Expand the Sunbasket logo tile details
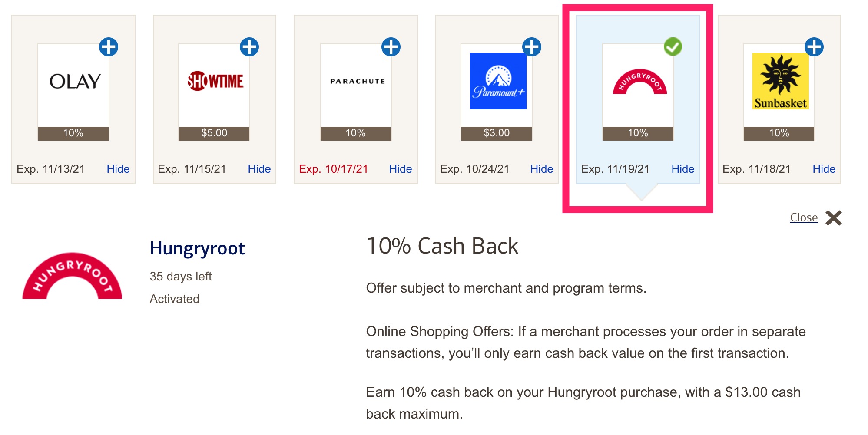The image size is (868, 435). coord(780,82)
